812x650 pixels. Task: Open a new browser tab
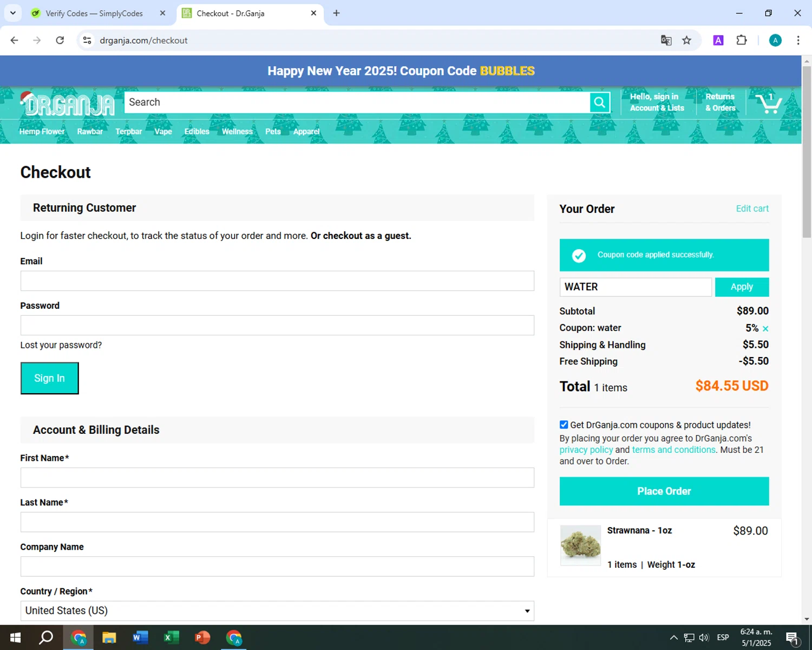336,13
